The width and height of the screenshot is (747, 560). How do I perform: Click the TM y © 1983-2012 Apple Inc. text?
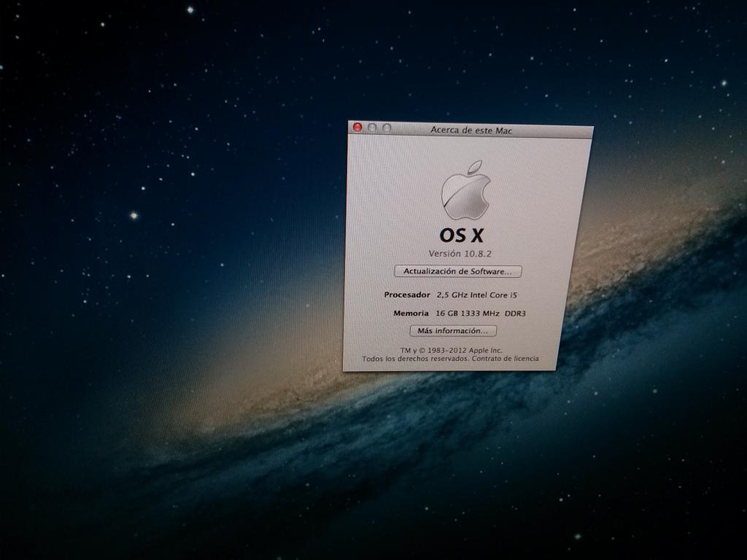[x=451, y=350]
